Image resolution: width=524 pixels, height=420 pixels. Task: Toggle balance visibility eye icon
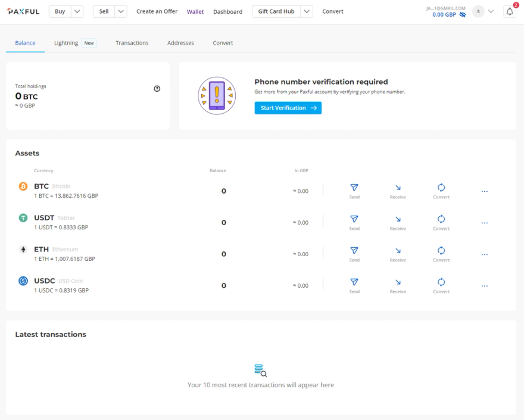point(463,15)
